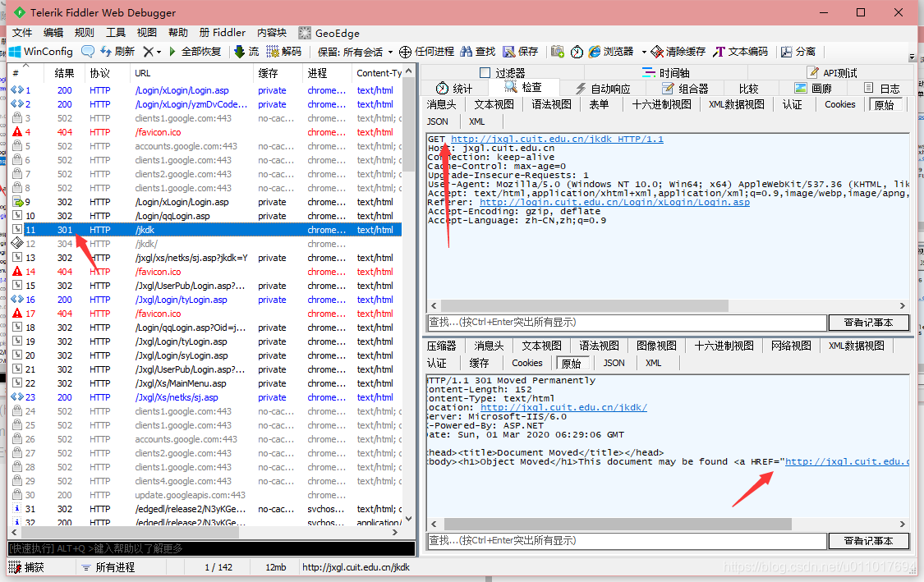Screen dimensions: 924x582
Task: Open the 组合器 composer tab
Action: tap(685, 89)
